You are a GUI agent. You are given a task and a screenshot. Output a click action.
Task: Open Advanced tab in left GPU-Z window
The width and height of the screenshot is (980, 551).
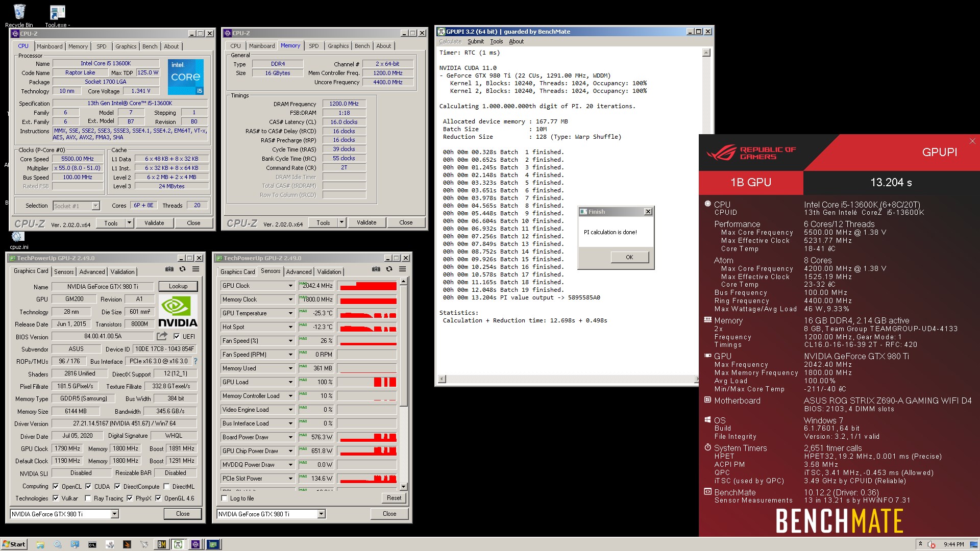coord(92,272)
